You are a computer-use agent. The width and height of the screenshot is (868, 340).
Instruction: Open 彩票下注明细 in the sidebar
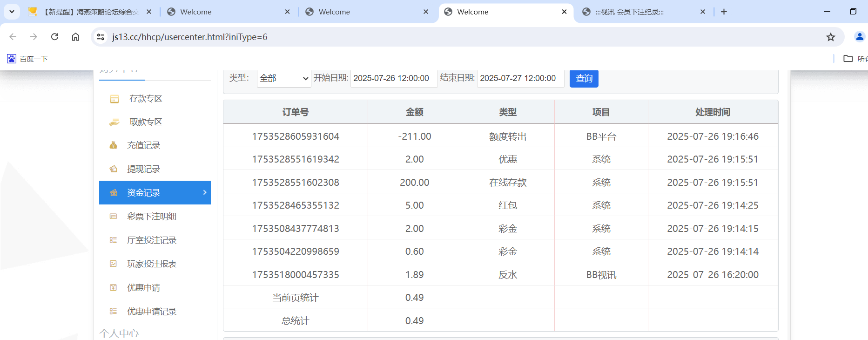[x=151, y=217]
